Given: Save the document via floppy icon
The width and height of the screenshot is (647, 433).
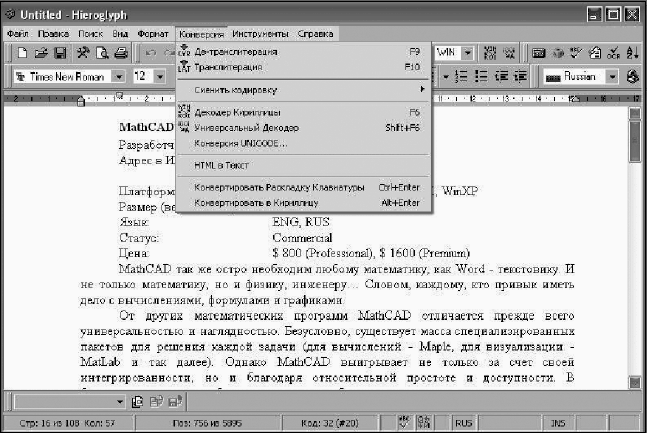Looking at the screenshot, I should click(x=59, y=52).
